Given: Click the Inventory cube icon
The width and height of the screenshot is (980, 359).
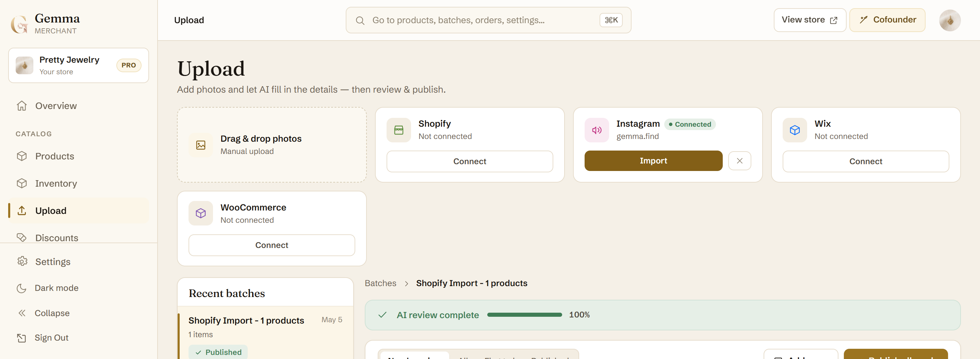Looking at the screenshot, I should coord(22,184).
